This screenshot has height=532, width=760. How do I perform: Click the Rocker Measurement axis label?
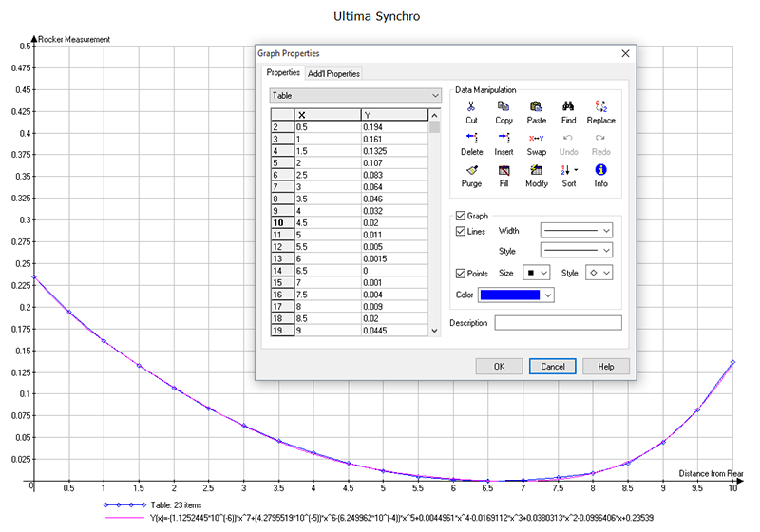point(74,39)
